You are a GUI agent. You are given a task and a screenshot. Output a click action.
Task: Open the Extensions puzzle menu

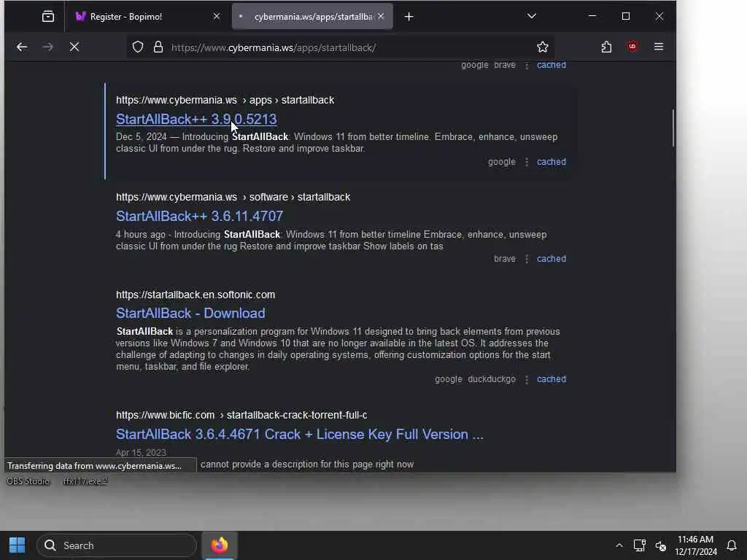tap(606, 47)
